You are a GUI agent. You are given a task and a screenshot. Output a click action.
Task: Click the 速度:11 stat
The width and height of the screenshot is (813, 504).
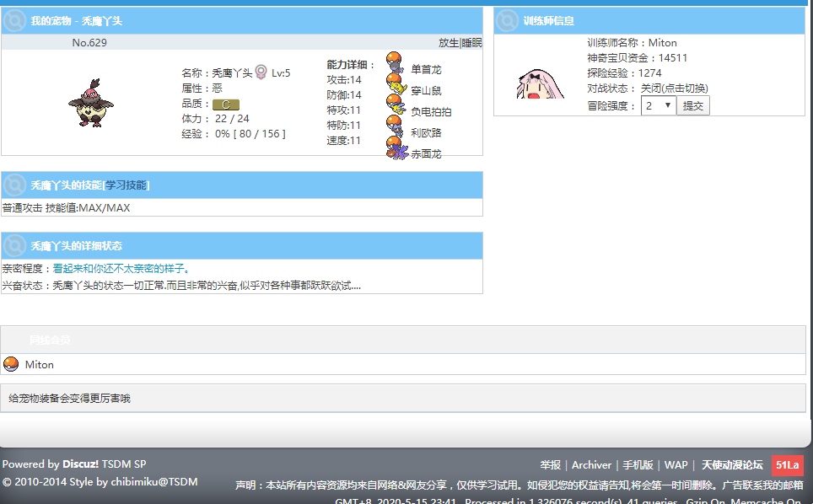343,141
